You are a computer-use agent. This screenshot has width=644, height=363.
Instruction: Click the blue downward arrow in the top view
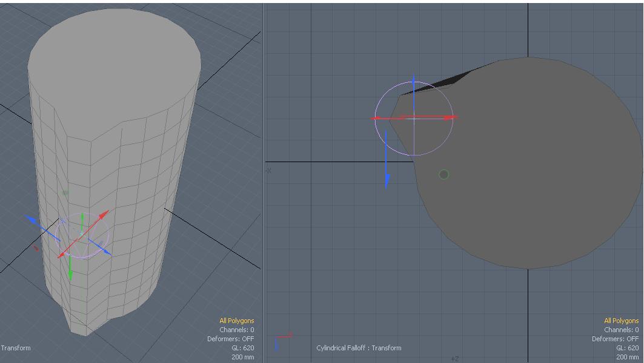[x=387, y=180]
